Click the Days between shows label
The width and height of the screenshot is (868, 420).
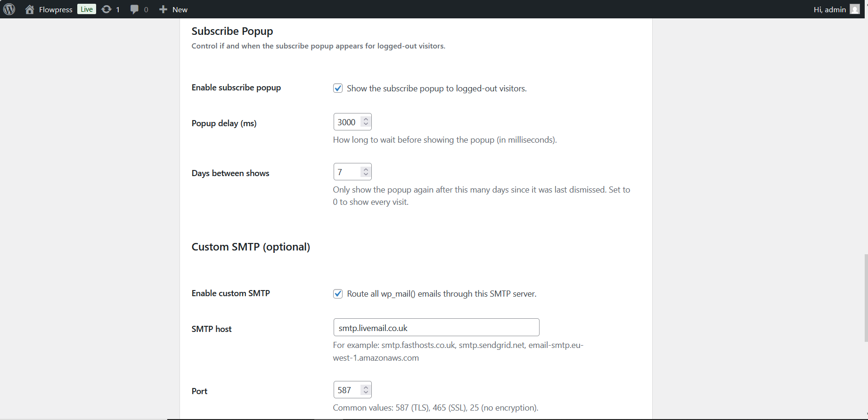(230, 173)
